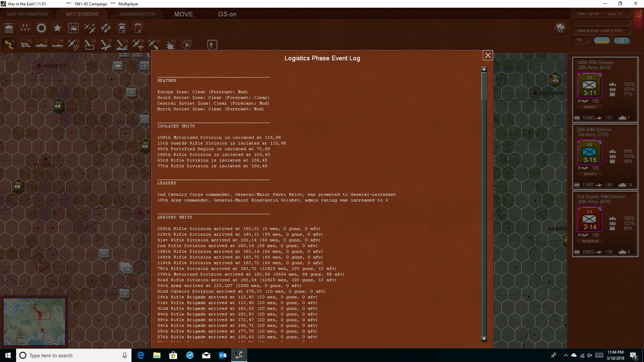
Task: Click the 3rd Army (2/10) link
Action: click(593, 135)
